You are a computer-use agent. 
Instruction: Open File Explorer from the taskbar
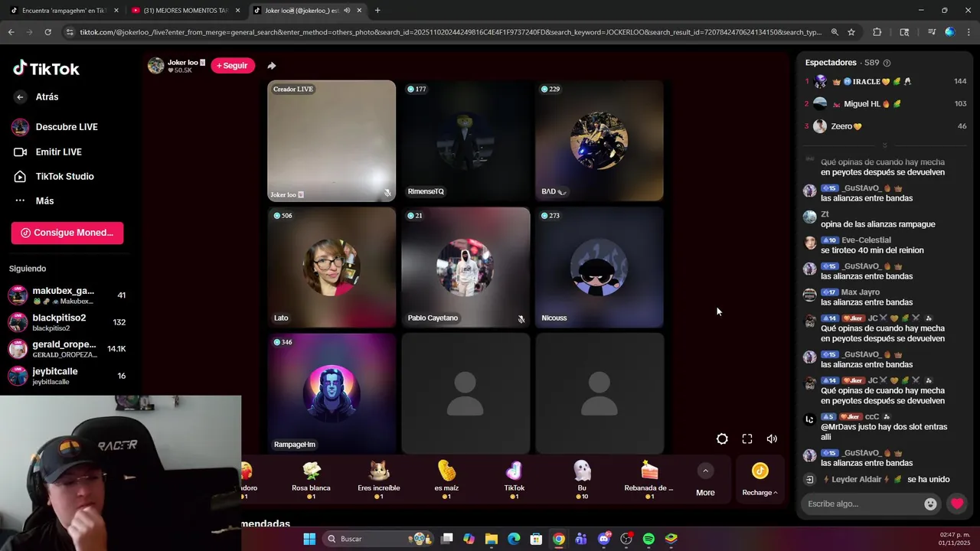(492, 539)
